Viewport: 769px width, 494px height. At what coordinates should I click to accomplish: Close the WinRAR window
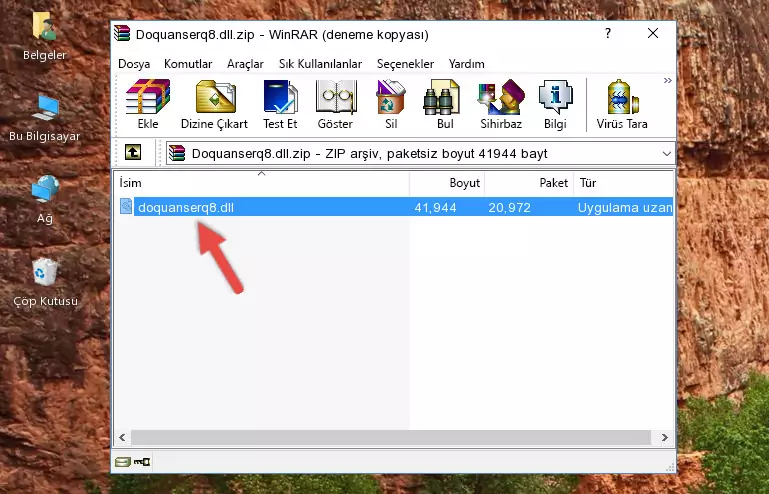click(653, 33)
